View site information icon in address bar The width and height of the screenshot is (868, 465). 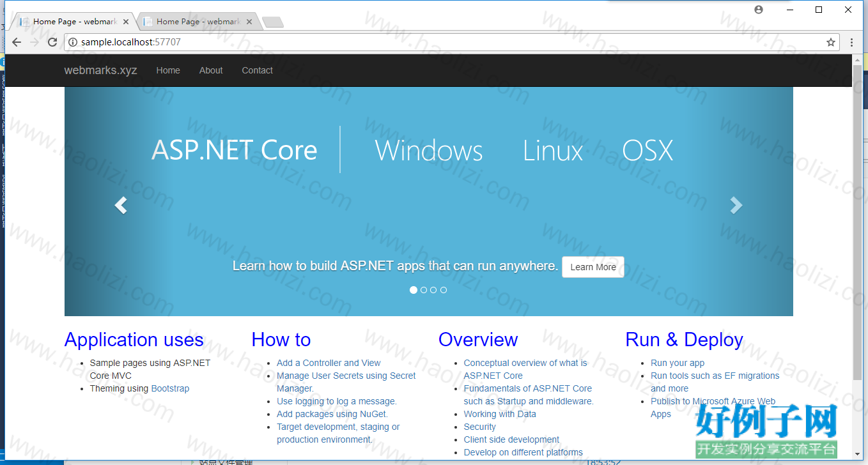(73, 42)
